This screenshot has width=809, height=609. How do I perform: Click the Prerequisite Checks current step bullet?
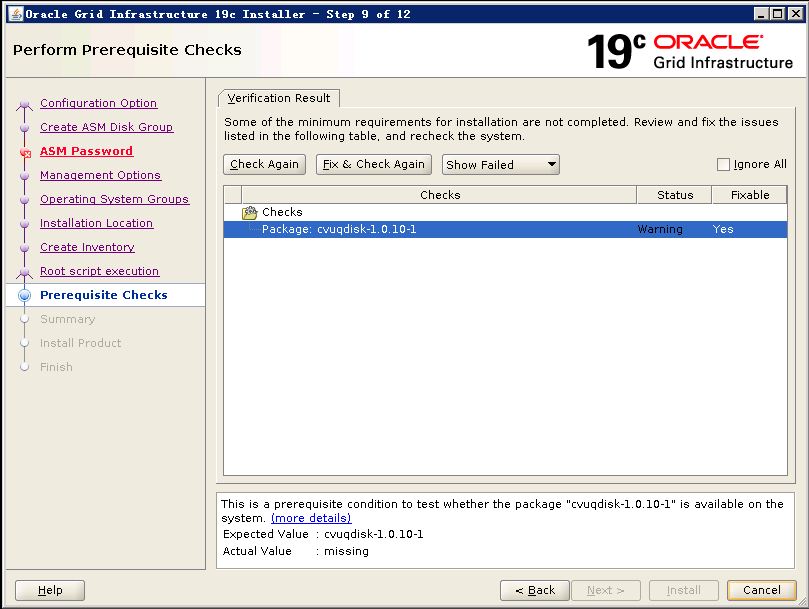point(24,295)
